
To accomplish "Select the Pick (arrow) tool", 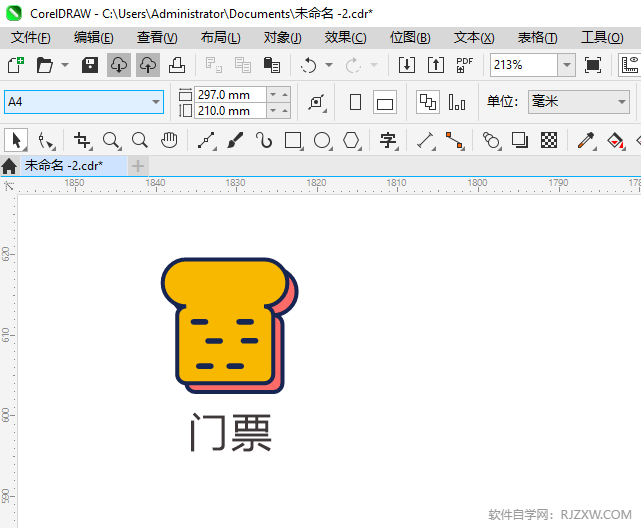I will 16,140.
